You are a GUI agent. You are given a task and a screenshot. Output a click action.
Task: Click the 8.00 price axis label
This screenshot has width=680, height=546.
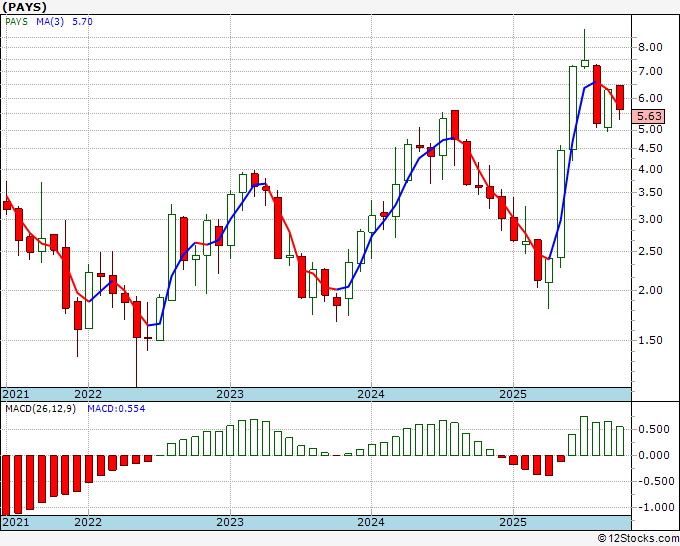[650, 47]
